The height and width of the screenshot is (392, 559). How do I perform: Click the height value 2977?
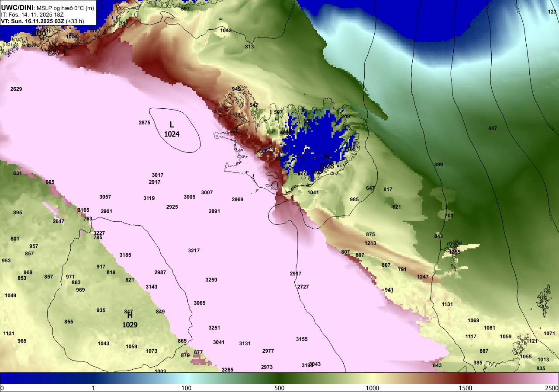[268, 351]
